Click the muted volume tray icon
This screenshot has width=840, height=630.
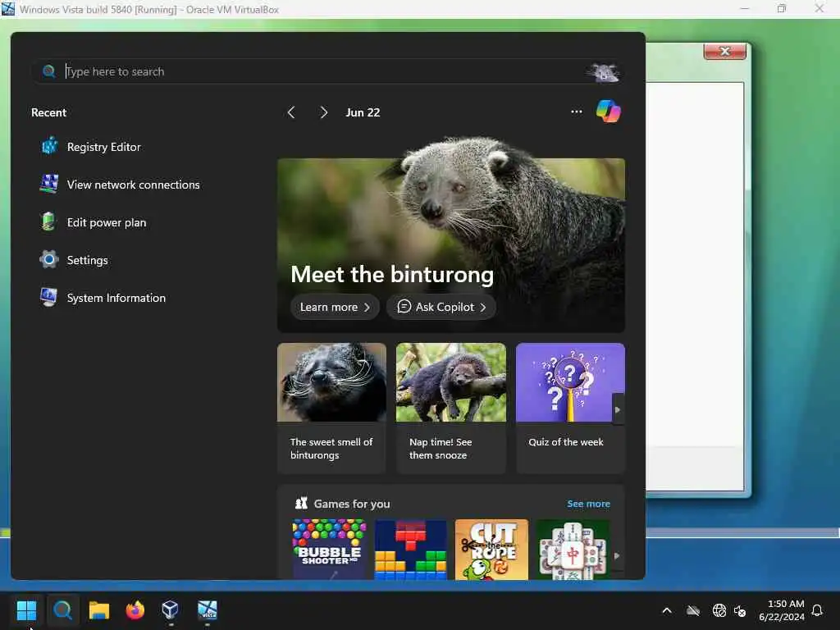(741, 610)
